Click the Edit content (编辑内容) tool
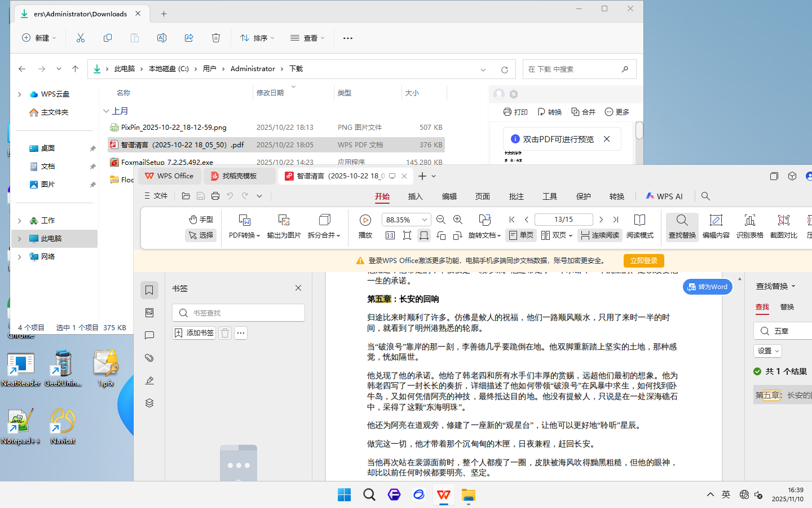 click(x=716, y=225)
